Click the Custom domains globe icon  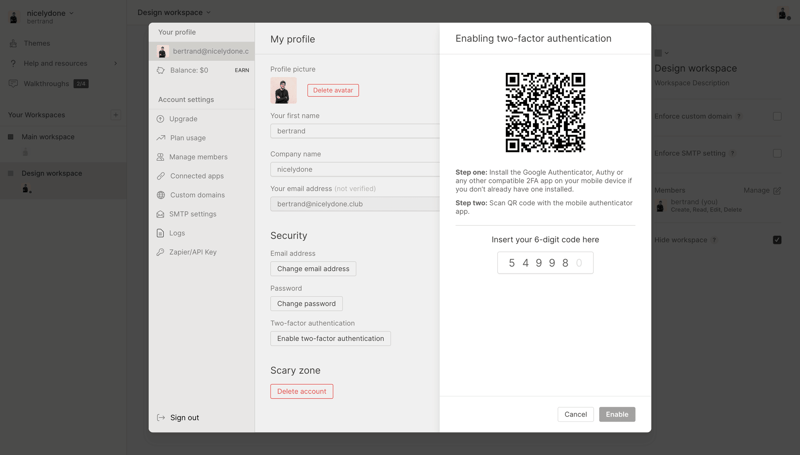tap(161, 195)
